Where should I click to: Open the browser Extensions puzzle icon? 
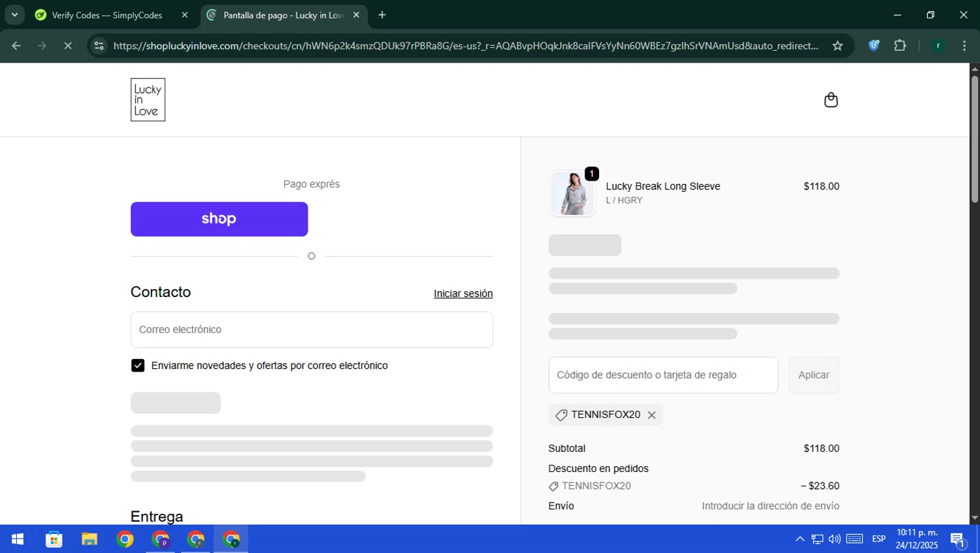[x=900, y=46]
